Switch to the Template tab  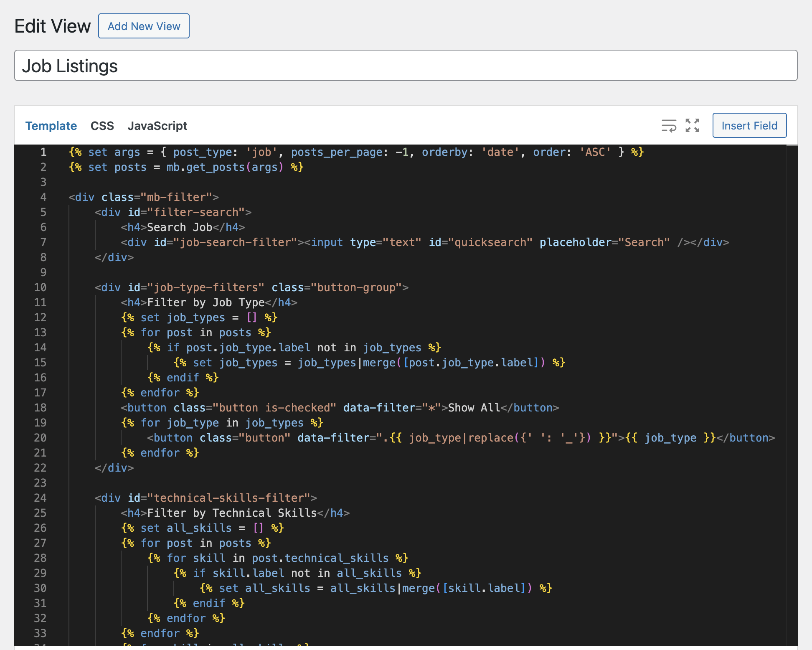pos(51,126)
